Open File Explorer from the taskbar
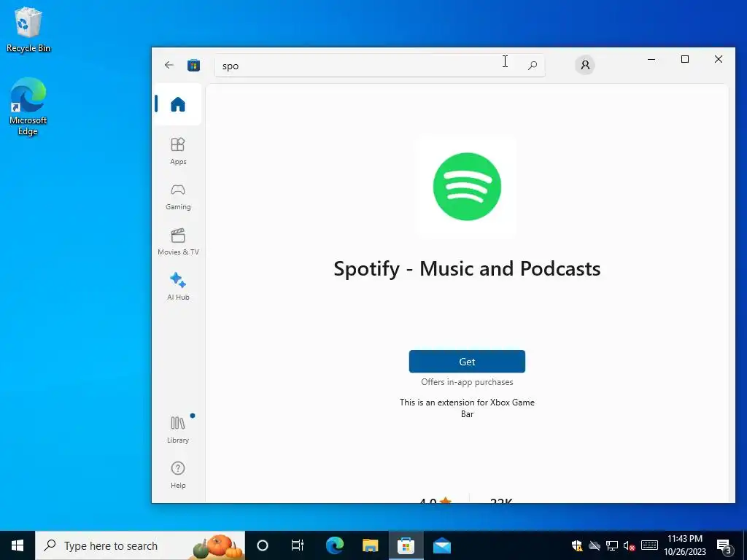 [370, 545]
